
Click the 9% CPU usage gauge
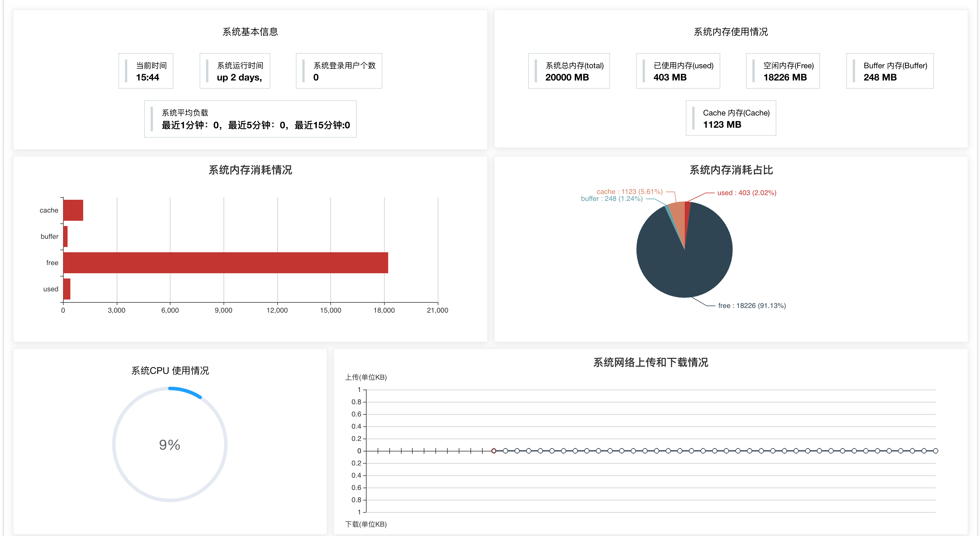[170, 444]
